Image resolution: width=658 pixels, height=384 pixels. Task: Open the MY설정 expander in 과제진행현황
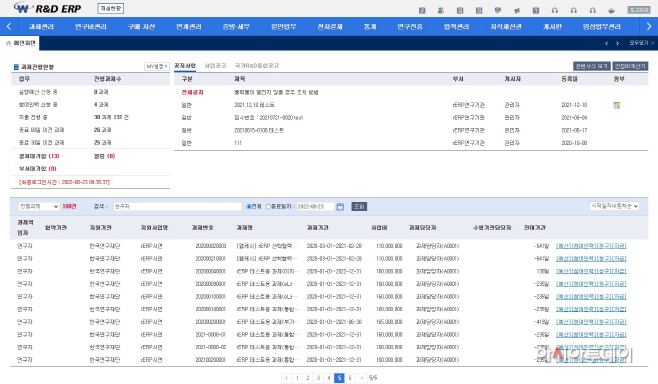click(157, 66)
